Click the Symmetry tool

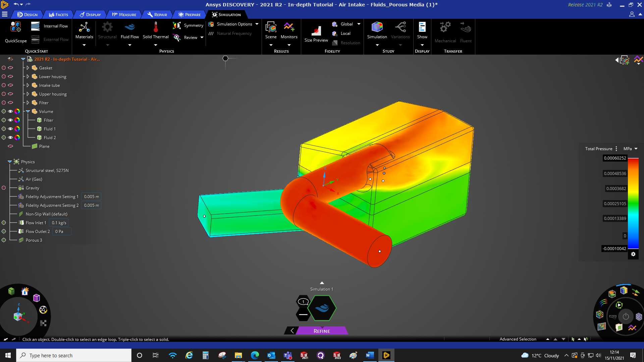click(188, 25)
